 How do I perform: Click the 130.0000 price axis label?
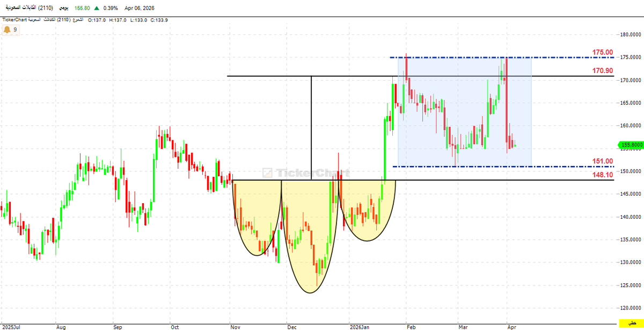tap(631, 262)
